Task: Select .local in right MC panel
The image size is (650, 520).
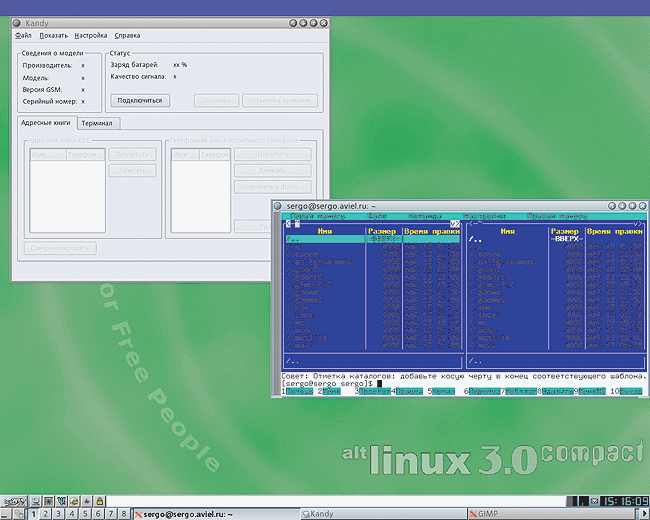Action: click(x=484, y=315)
